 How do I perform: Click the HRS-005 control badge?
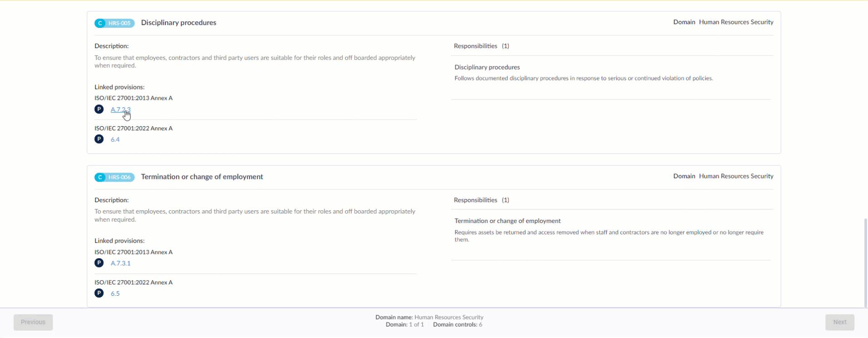tap(115, 23)
